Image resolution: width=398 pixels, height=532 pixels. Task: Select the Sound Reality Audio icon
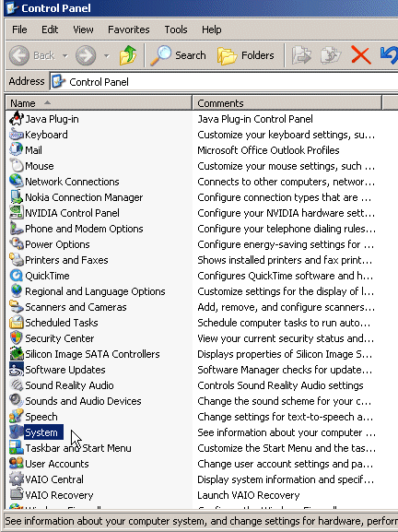(x=17, y=385)
